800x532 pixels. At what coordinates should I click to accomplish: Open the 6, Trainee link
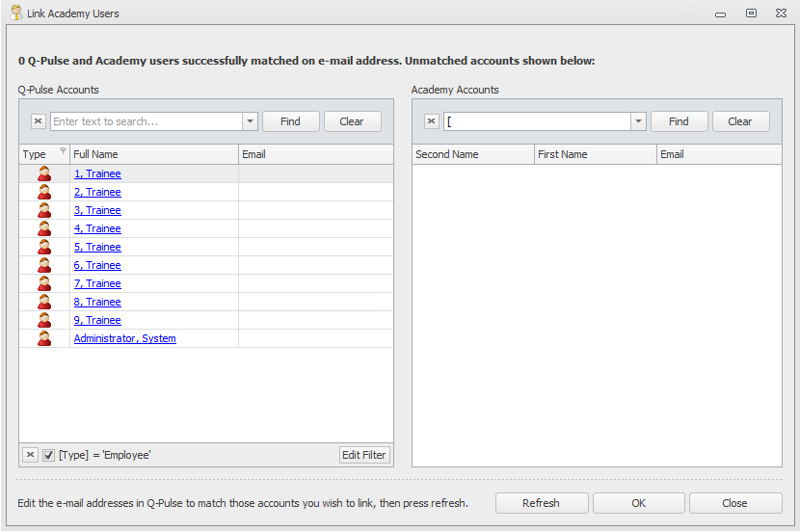tap(97, 265)
